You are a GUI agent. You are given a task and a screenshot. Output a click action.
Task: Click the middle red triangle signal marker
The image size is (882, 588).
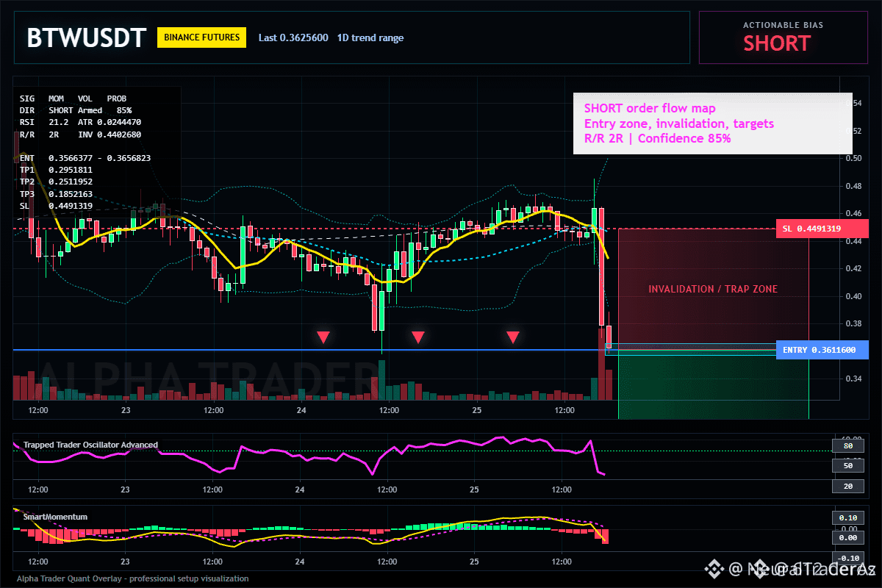coord(417,337)
